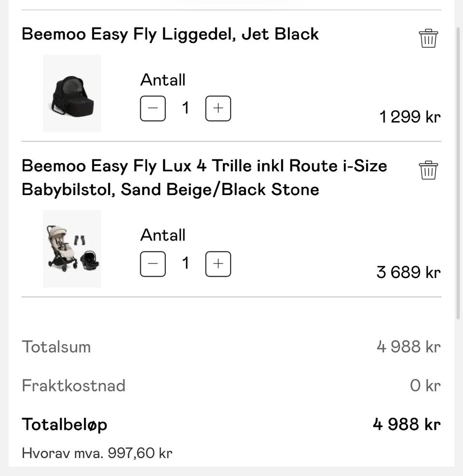This screenshot has height=476, width=463.
Task: Delete Beemoo Easy Fly Liggedel from cart
Action: (x=428, y=39)
